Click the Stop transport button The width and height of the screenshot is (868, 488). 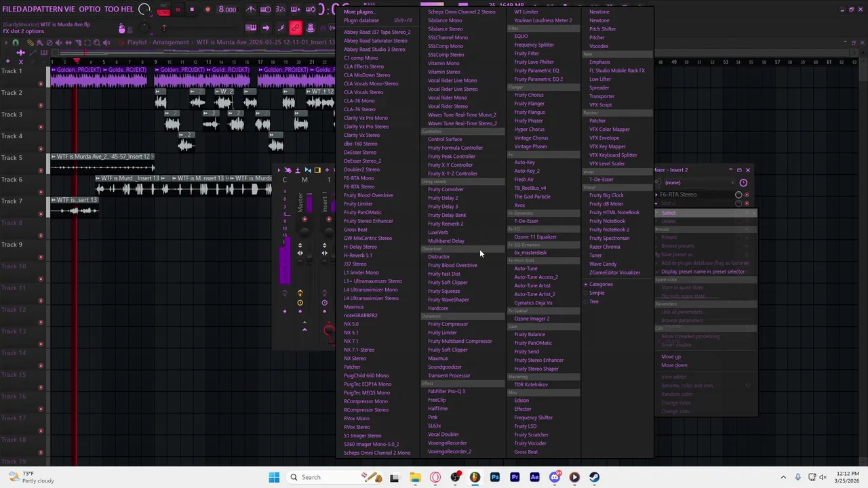[x=192, y=9]
